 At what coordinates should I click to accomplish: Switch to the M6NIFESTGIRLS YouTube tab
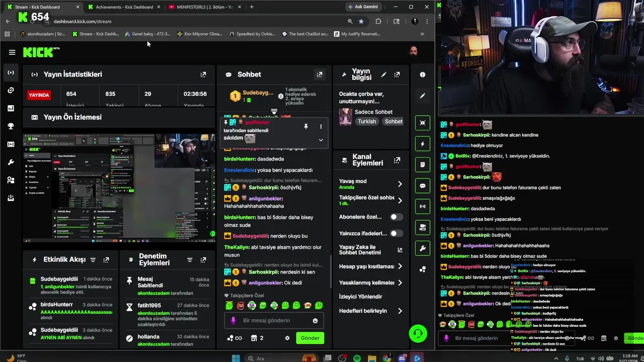205,7
